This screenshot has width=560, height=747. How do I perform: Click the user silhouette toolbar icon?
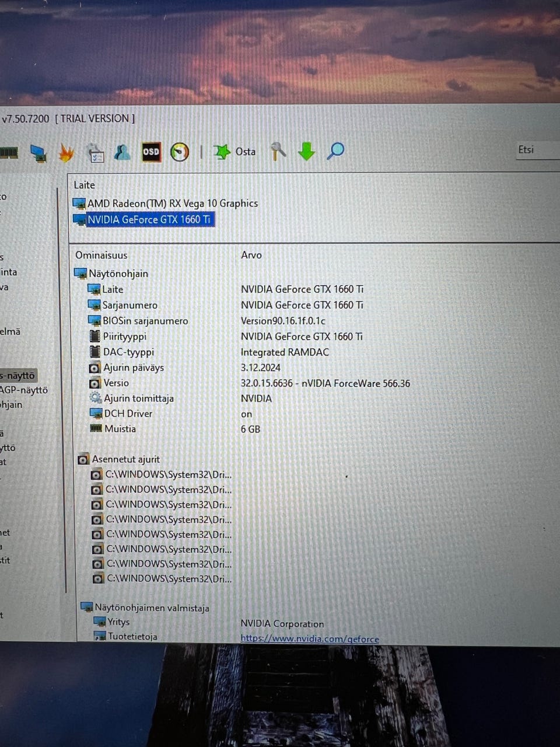click(x=123, y=152)
